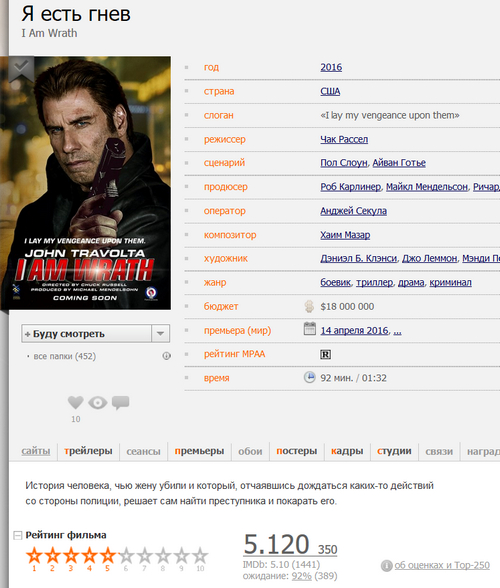
Task: Click the Буду смотреть button
Action: coord(87,333)
